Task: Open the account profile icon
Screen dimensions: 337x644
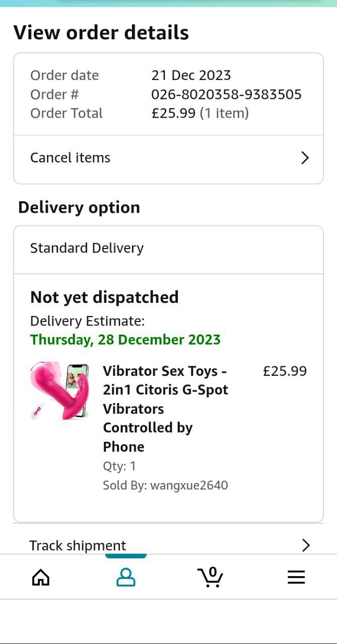Action: pos(125,577)
